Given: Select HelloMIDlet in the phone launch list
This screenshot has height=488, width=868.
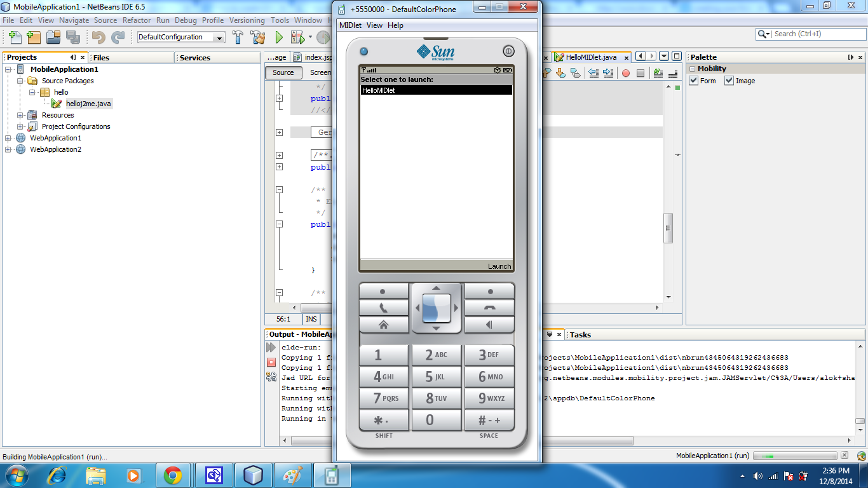Looking at the screenshot, I should tap(436, 90).
